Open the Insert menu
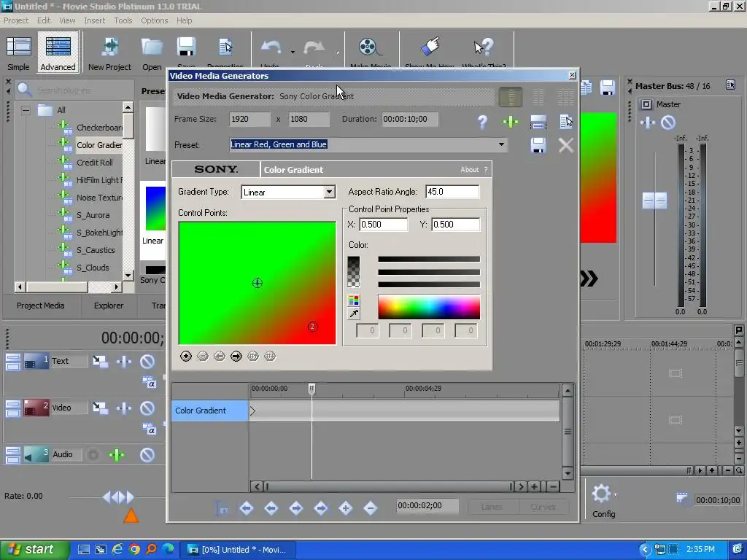Image resolution: width=747 pixels, height=560 pixels. point(94,20)
